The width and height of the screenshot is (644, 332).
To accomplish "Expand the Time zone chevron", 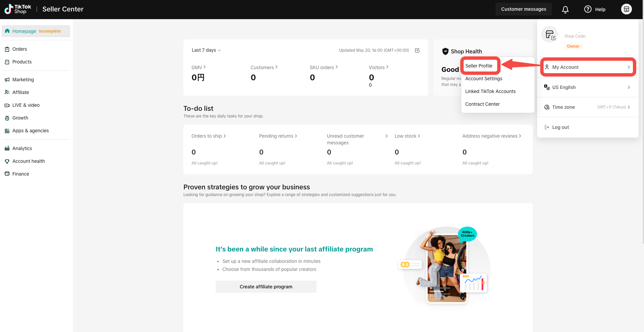I will (x=629, y=107).
